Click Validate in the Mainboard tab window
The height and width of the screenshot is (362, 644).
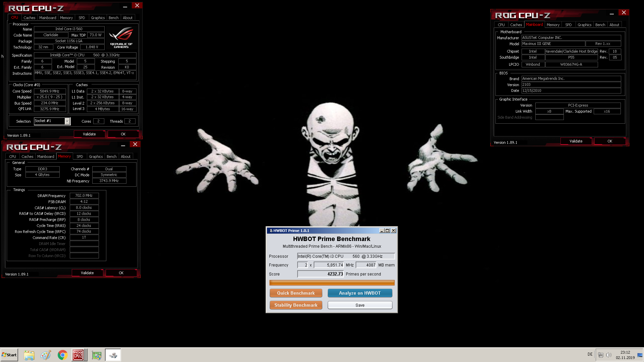(x=576, y=141)
